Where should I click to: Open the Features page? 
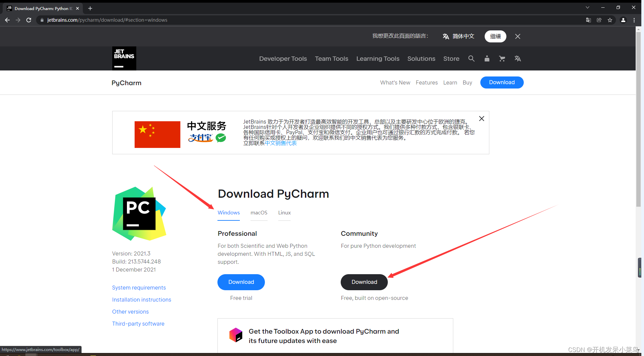(x=427, y=82)
